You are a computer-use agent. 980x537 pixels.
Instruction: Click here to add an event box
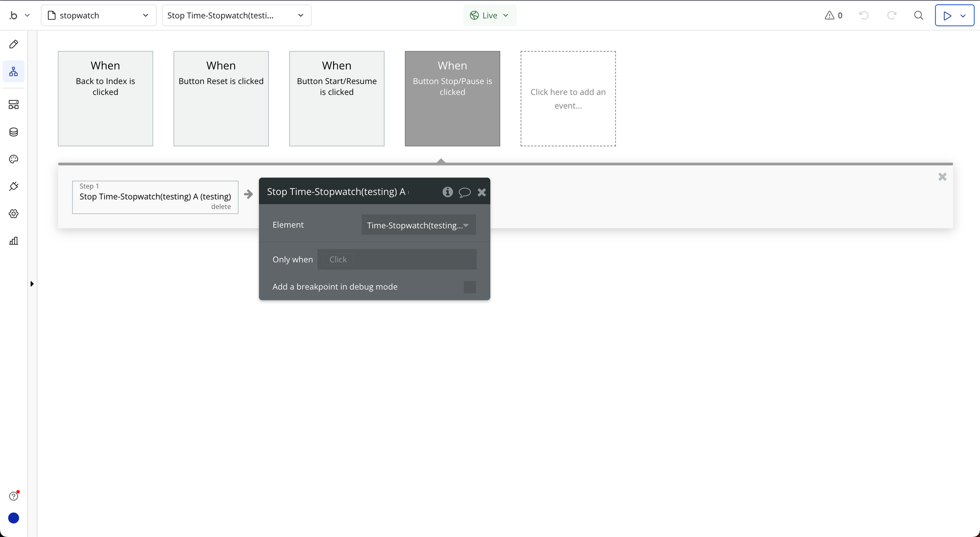[x=568, y=99]
